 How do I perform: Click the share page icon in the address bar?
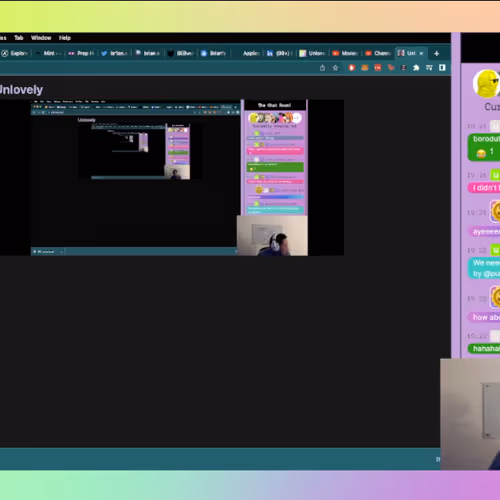(x=322, y=68)
